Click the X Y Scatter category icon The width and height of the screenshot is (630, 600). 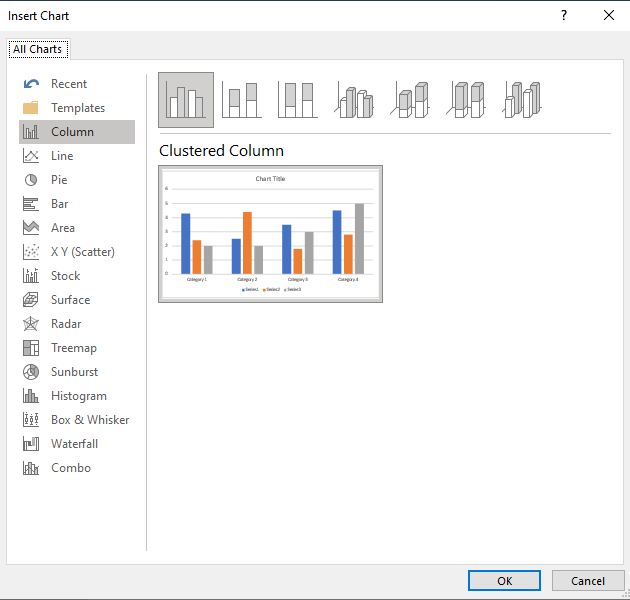pyautogui.click(x=31, y=252)
